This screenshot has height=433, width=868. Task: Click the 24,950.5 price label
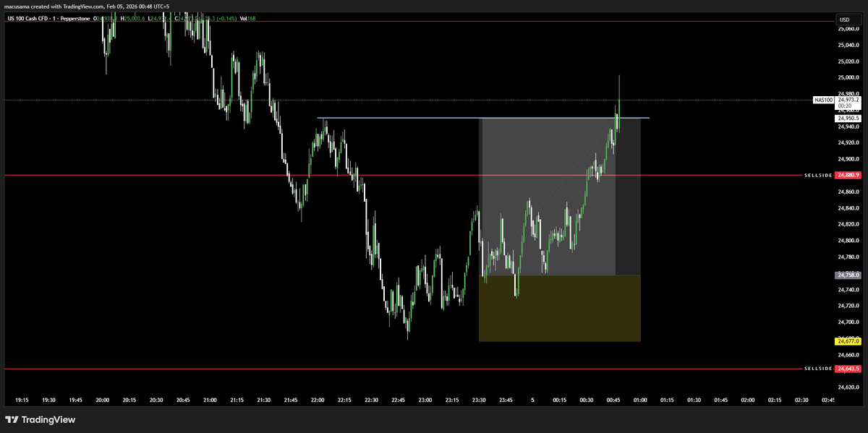pyautogui.click(x=848, y=118)
